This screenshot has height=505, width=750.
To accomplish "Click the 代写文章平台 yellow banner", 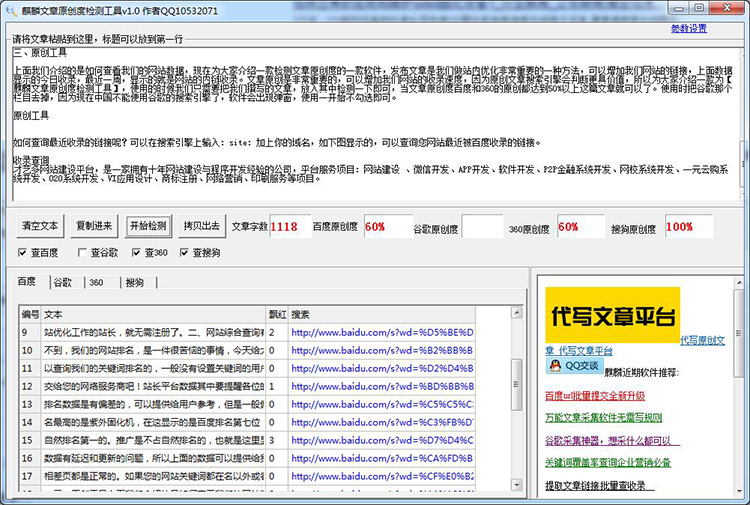I will [x=613, y=315].
